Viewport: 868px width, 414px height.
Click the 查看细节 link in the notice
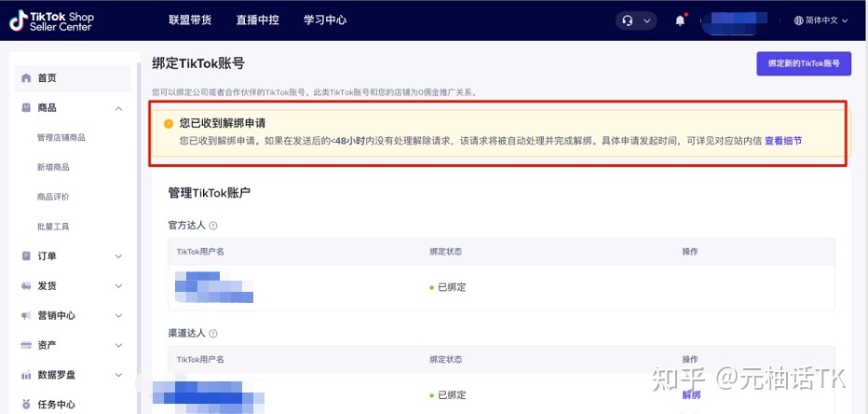783,141
